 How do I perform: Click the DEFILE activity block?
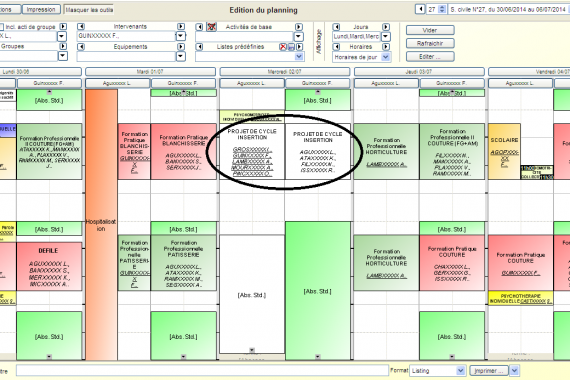[49, 267]
